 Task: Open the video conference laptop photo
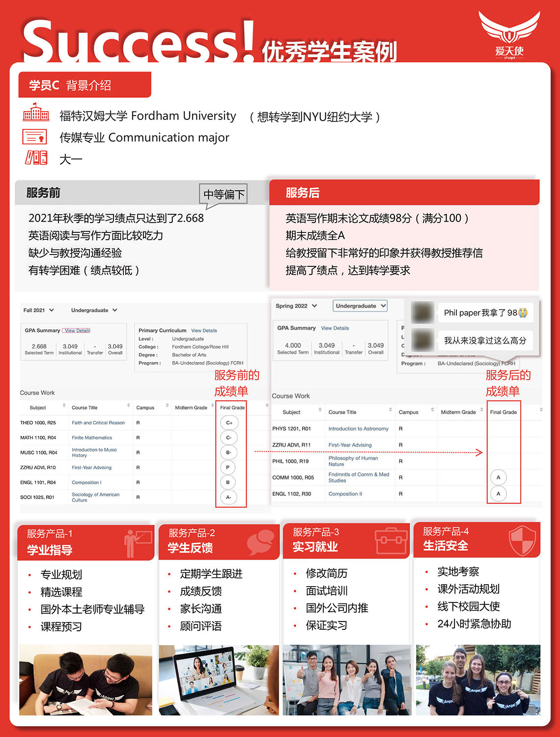point(219,680)
